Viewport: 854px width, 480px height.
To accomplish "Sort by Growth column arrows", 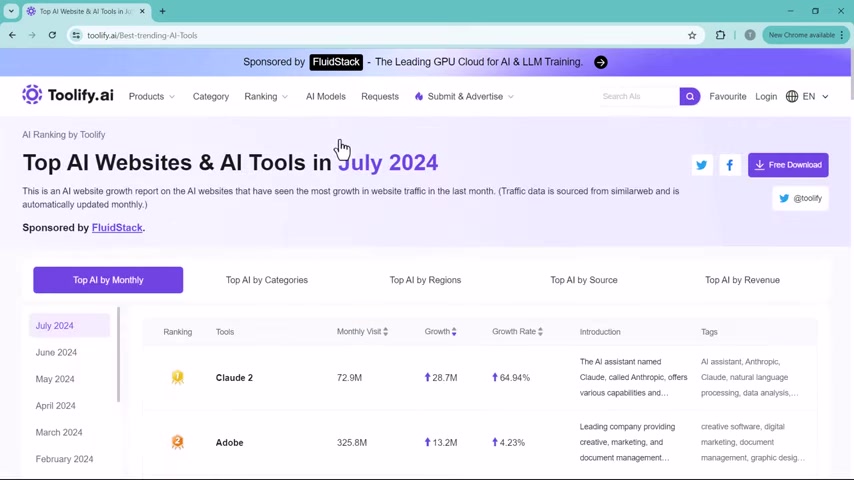I will (x=454, y=331).
